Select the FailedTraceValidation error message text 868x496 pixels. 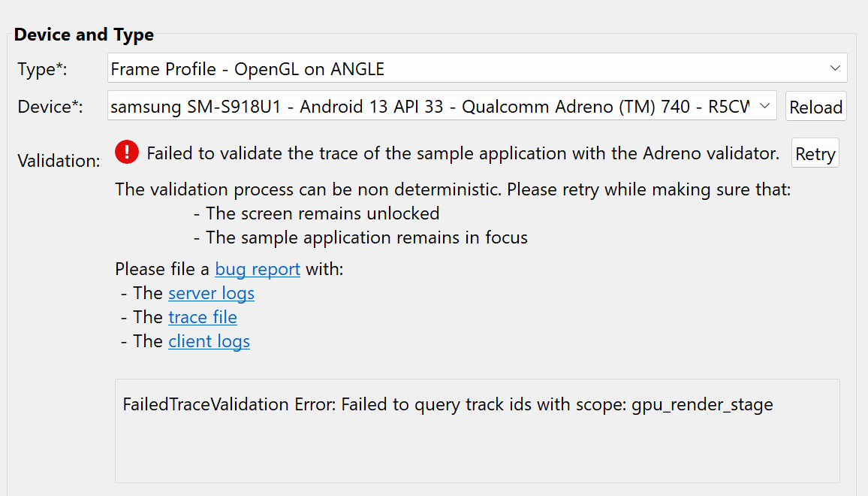pos(447,404)
